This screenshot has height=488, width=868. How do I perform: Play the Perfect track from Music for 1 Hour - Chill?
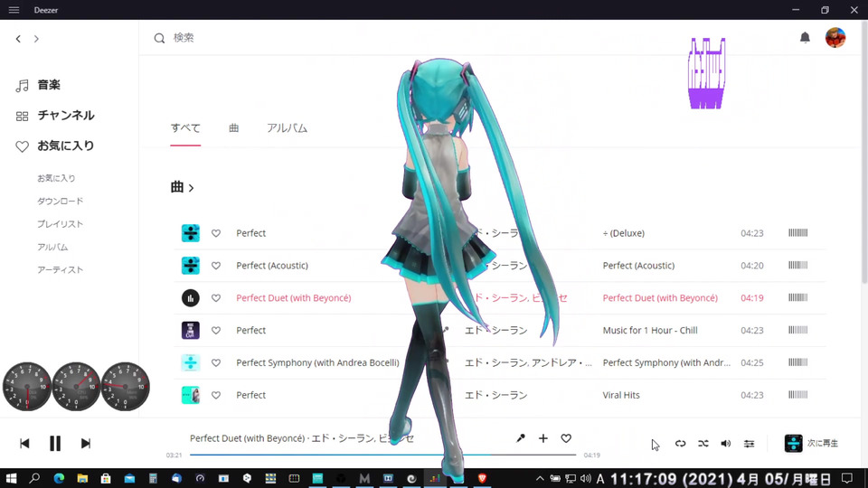(191, 331)
